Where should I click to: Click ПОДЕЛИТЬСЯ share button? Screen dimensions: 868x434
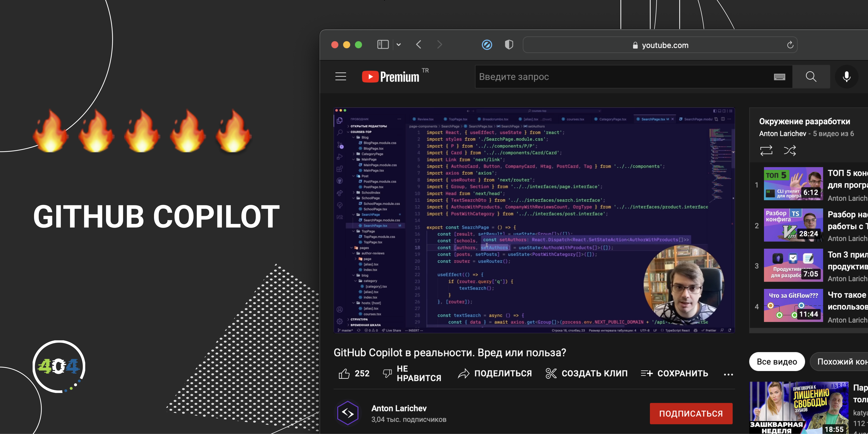click(495, 373)
